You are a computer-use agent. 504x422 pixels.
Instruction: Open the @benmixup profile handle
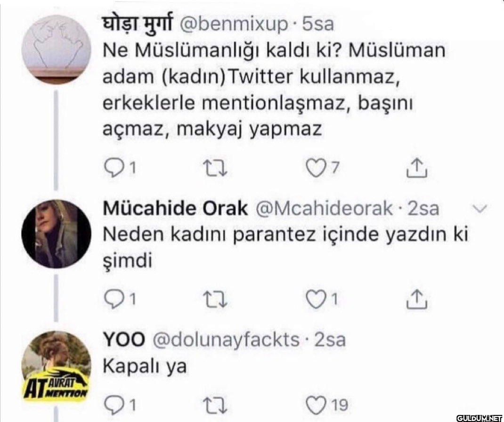pos(233,24)
